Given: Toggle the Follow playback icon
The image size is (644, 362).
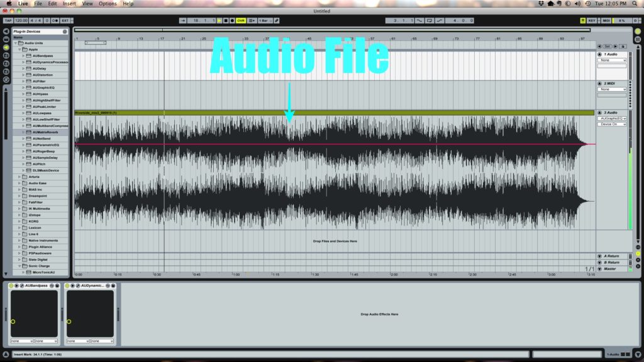Looking at the screenshot, I should click(x=183, y=21).
